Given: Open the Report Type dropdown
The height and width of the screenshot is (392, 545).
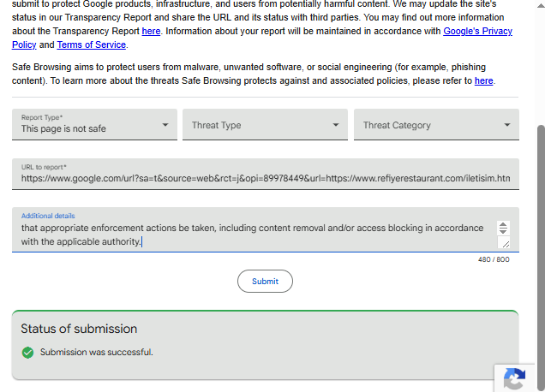Looking at the screenshot, I should coord(94,124).
